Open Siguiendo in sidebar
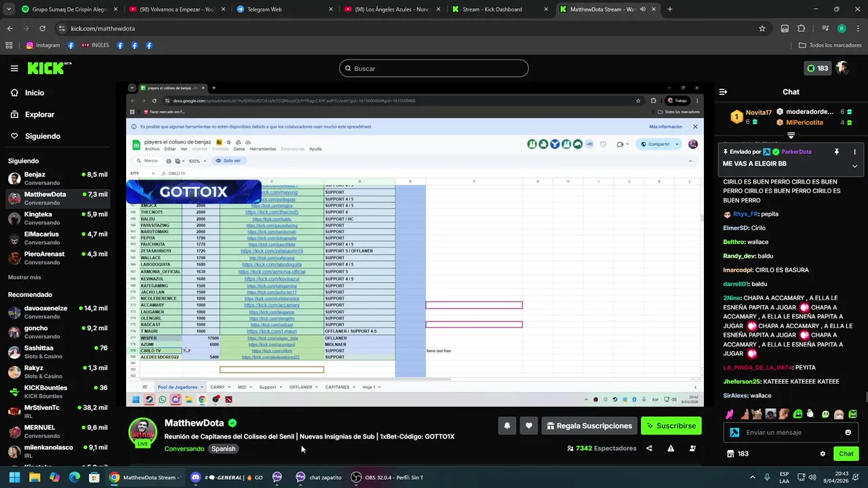The image size is (868, 488). (x=42, y=136)
